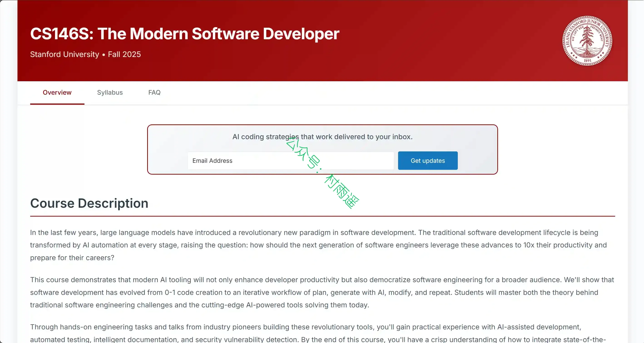
Task: Open the Overview tab
Action: [57, 92]
